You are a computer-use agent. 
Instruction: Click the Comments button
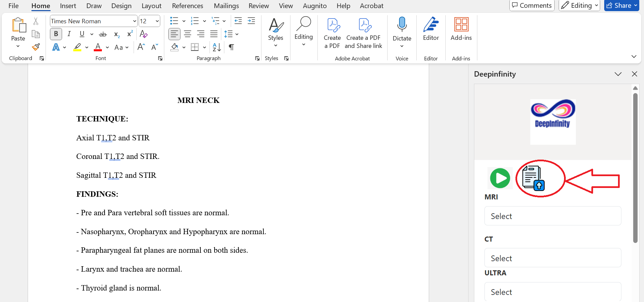532,5
